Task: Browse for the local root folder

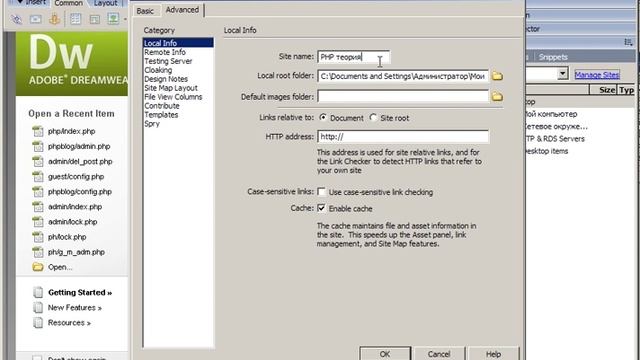Action: click(497, 76)
